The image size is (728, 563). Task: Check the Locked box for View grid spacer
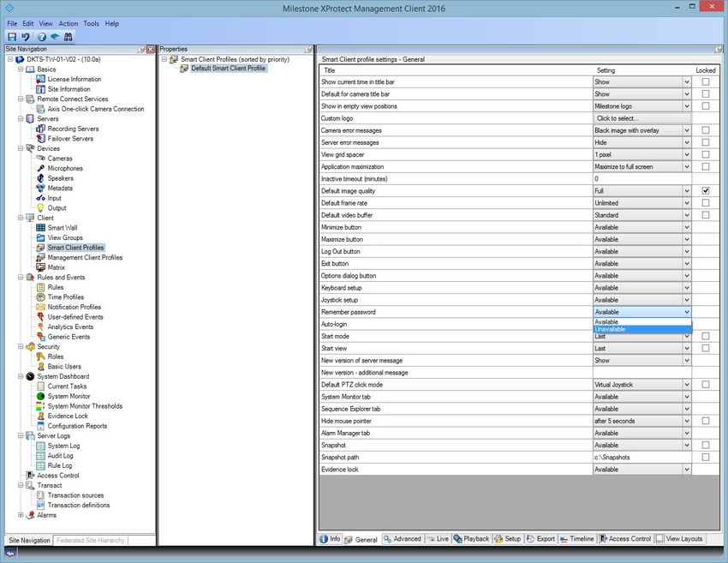706,155
